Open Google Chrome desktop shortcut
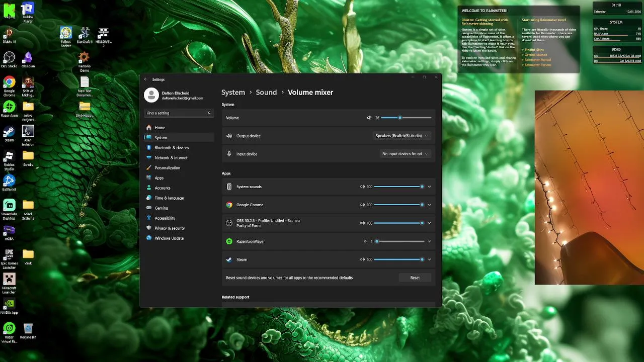This screenshot has width=644, height=362. pos(9,86)
